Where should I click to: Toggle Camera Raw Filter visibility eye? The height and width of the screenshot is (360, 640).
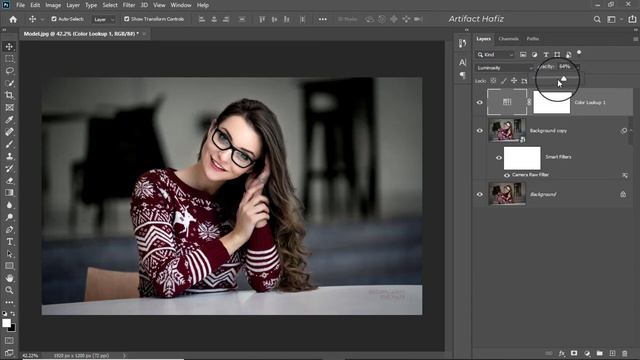click(x=507, y=175)
